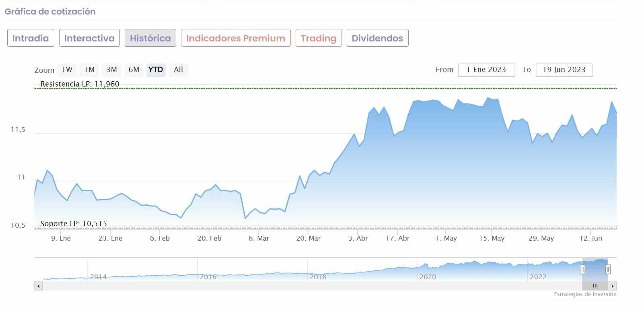The width and height of the screenshot is (644, 309).
Task: Click the To date field
Action: pos(564,70)
